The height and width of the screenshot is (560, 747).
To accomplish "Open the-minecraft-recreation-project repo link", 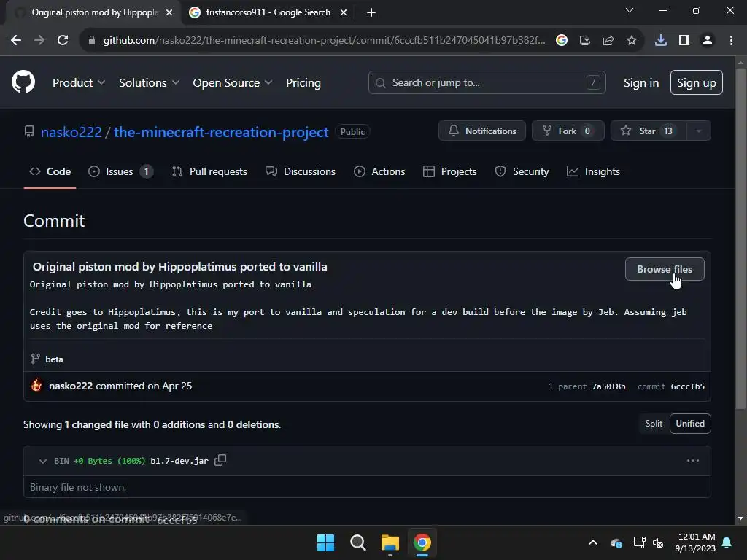I will tap(221, 132).
